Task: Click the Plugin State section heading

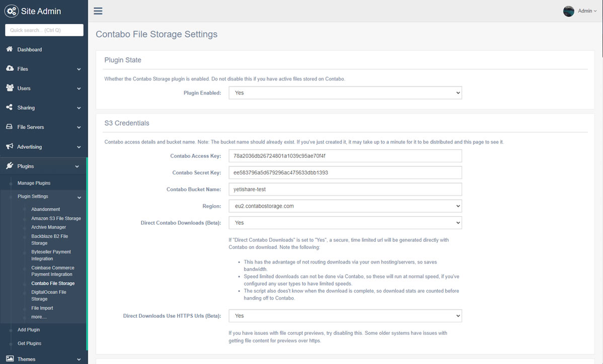Action: pos(123,60)
